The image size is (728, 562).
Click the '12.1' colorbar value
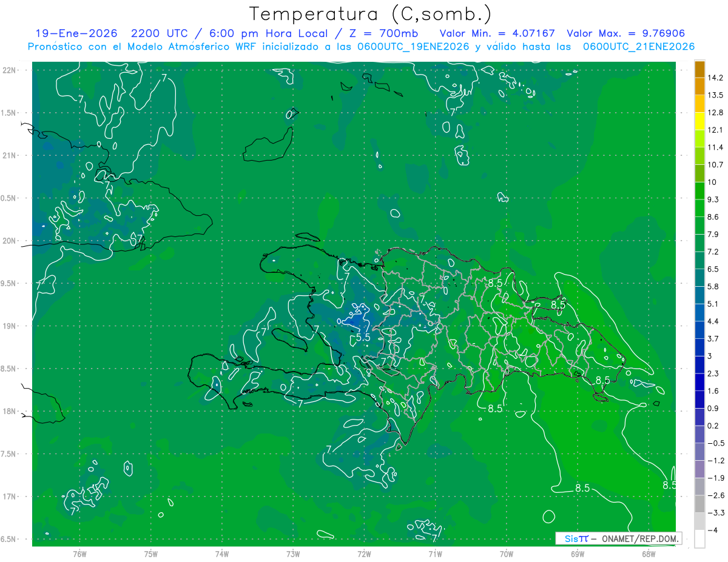coord(715,130)
